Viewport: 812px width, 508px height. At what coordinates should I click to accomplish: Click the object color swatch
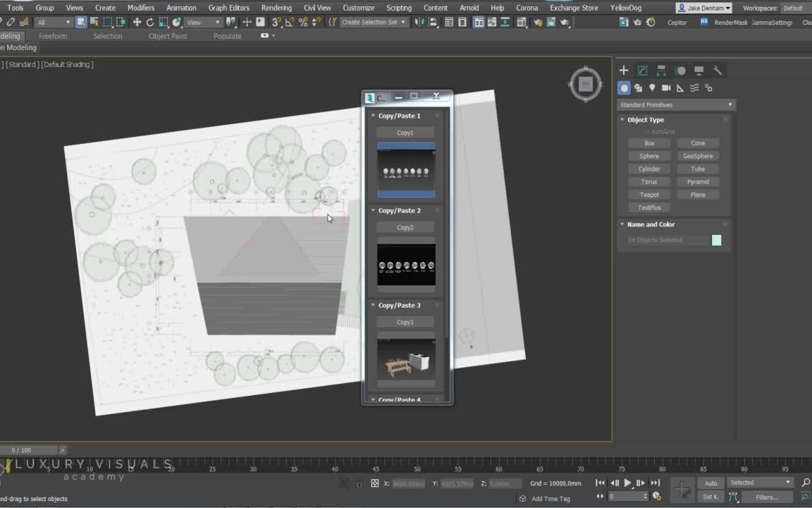[717, 240]
